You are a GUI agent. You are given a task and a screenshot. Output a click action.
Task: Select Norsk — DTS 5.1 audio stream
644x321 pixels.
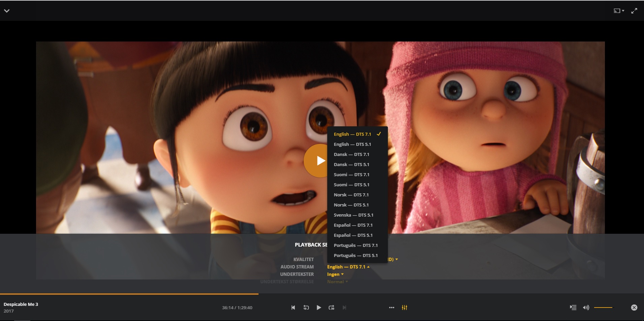click(x=357, y=205)
